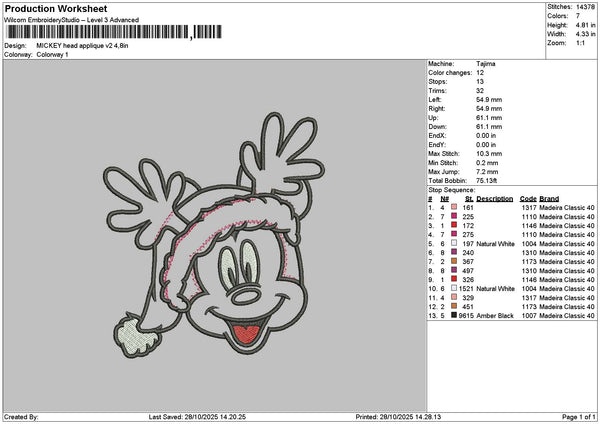The height and width of the screenshot is (424, 600).
Task: Click the machine value 'Tajima'
Action: [486, 64]
